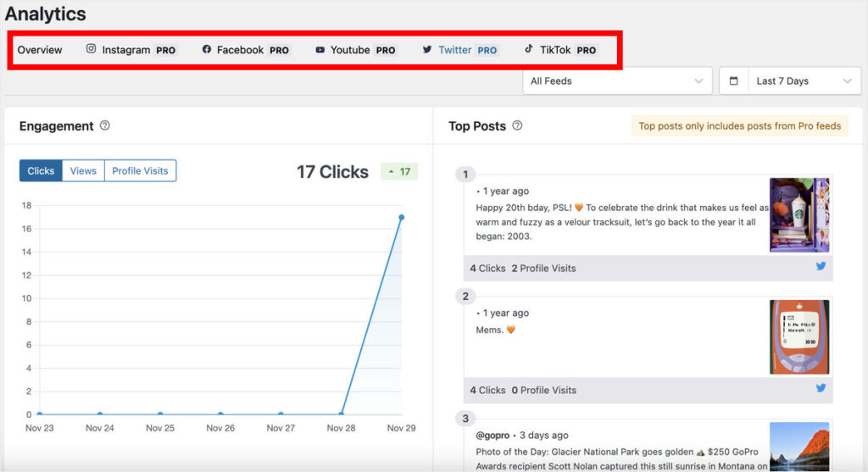The height and width of the screenshot is (472, 868).
Task: Open the All Feeds dropdown
Action: [617, 81]
